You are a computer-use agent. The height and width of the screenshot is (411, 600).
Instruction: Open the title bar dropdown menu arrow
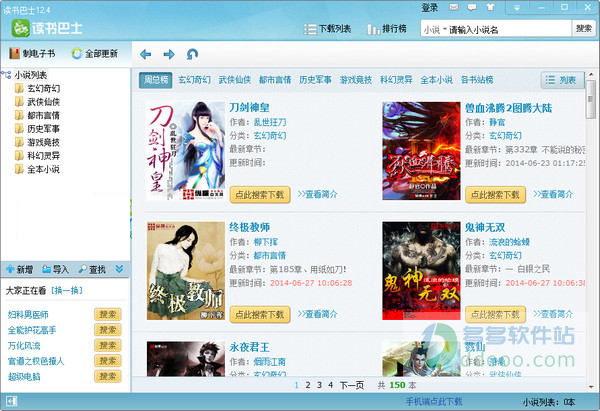[x=517, y=7]
